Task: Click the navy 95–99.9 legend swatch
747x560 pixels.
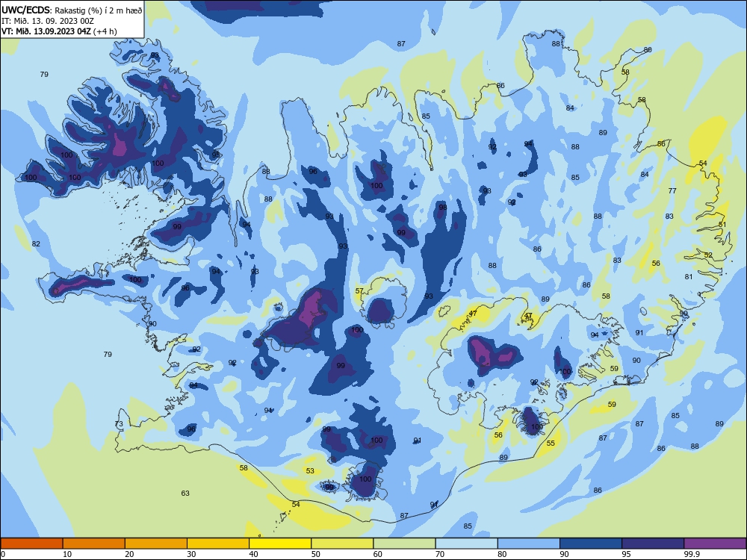Action: click(x=653, y=544)
